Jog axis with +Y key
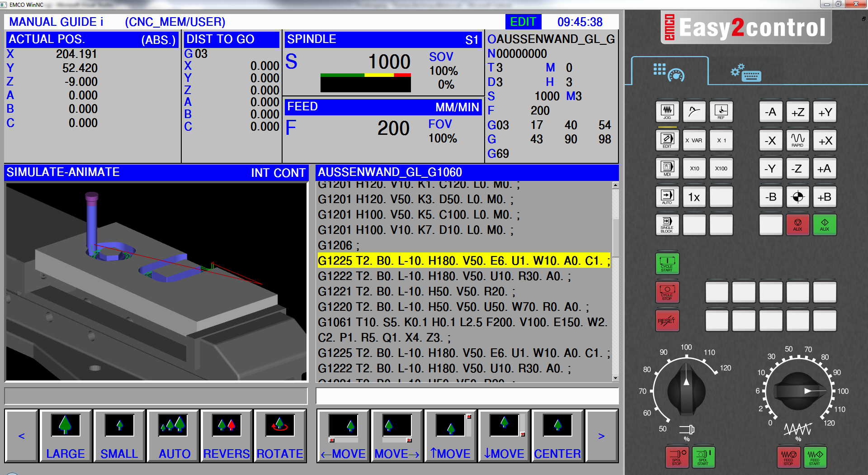This screenshot has width=868, height=475. [x=825, y=112]
